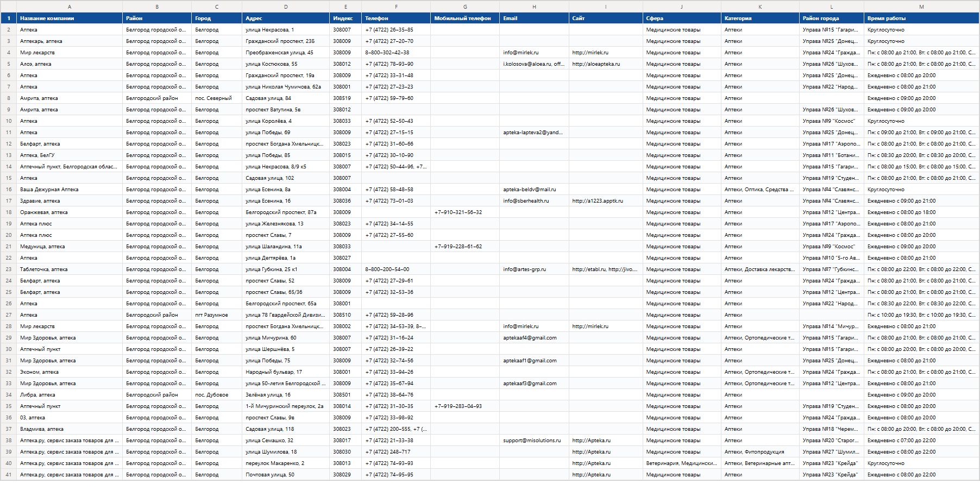
Task: Select the cell 'Владмива, аптека'
Action: coord(70,429)
